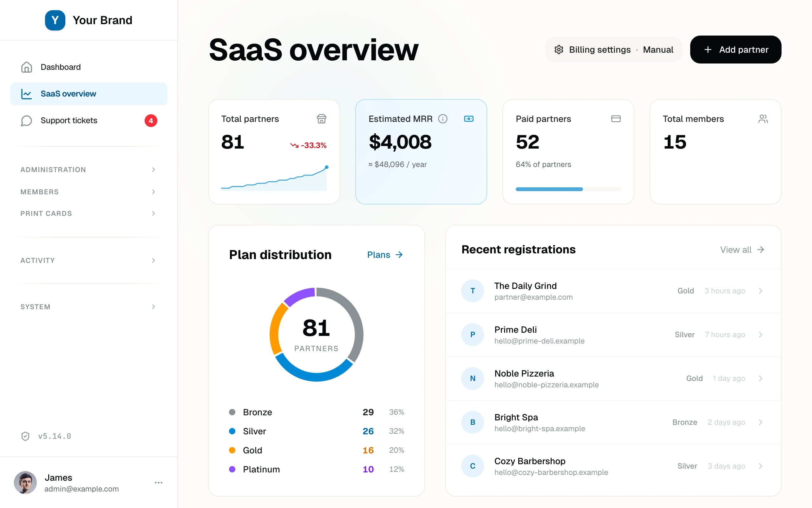Viewport: 812px width, 508px height.
Task: Open The Daily Grind row chevron
Action: 760,291
